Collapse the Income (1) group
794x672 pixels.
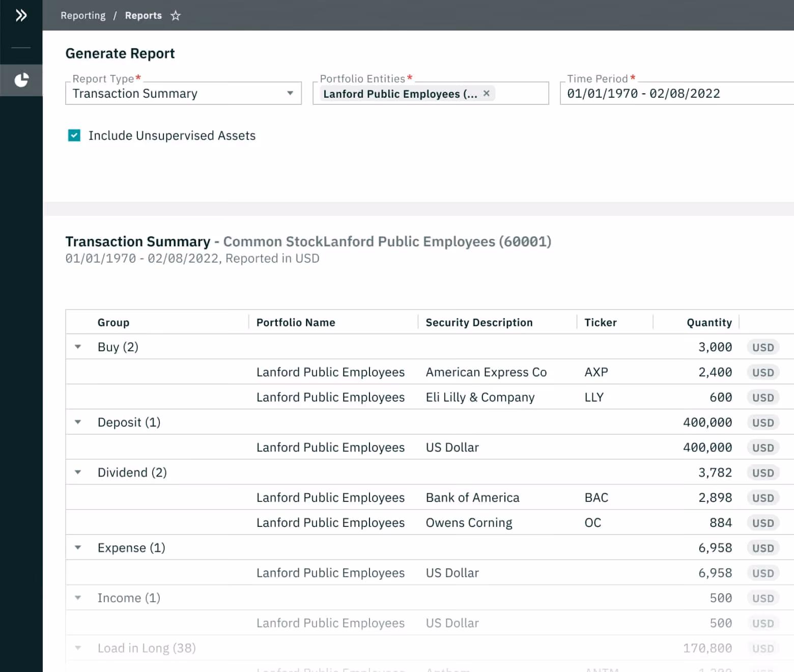[78, 598]
